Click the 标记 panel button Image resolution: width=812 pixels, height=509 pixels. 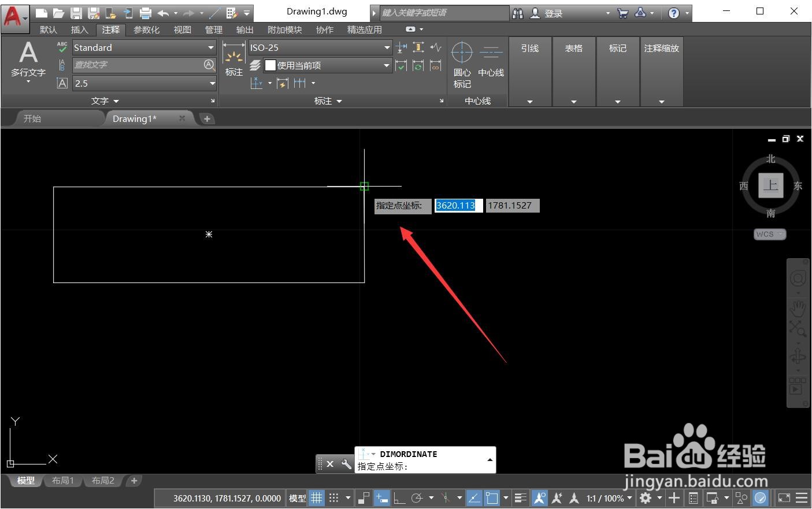coord(618,72)
